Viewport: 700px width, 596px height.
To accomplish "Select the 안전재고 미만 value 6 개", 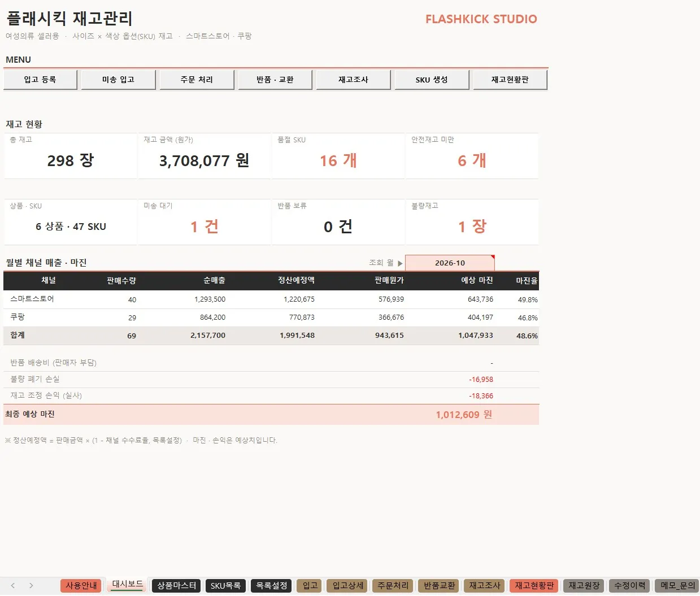I will (472, 161).
